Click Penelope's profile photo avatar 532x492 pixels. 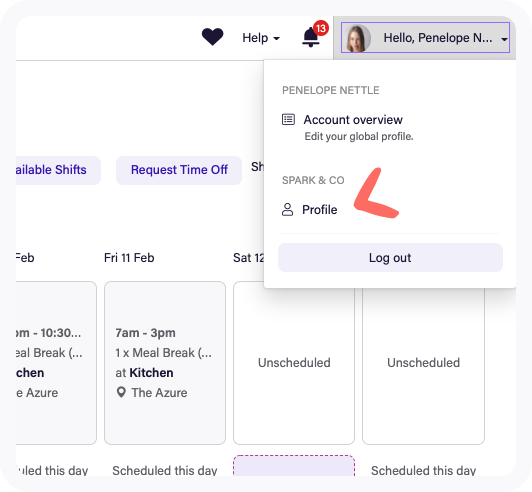357,38
